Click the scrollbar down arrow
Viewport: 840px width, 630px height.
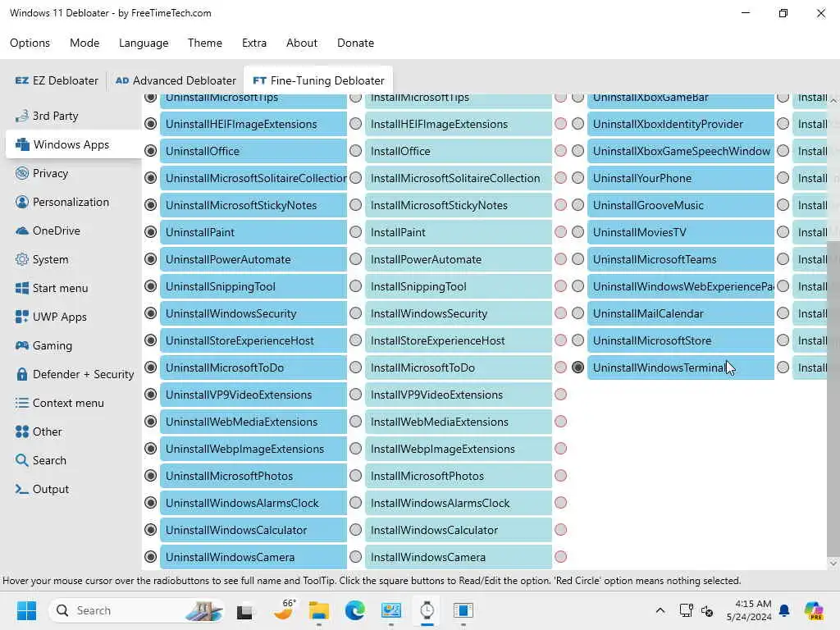click(833, 563)
